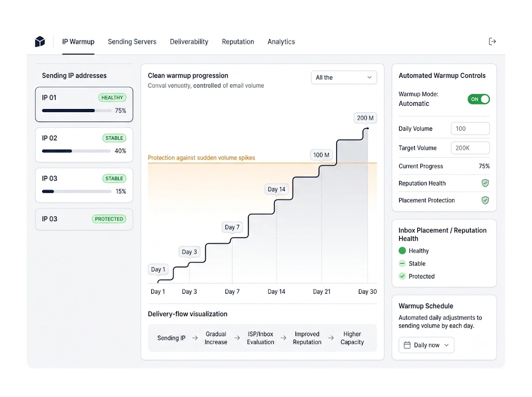The height and width of the screenshot is (397, 532).
Task: Click "Protection against sudden volume spikes" label
Action: [202, 158]
